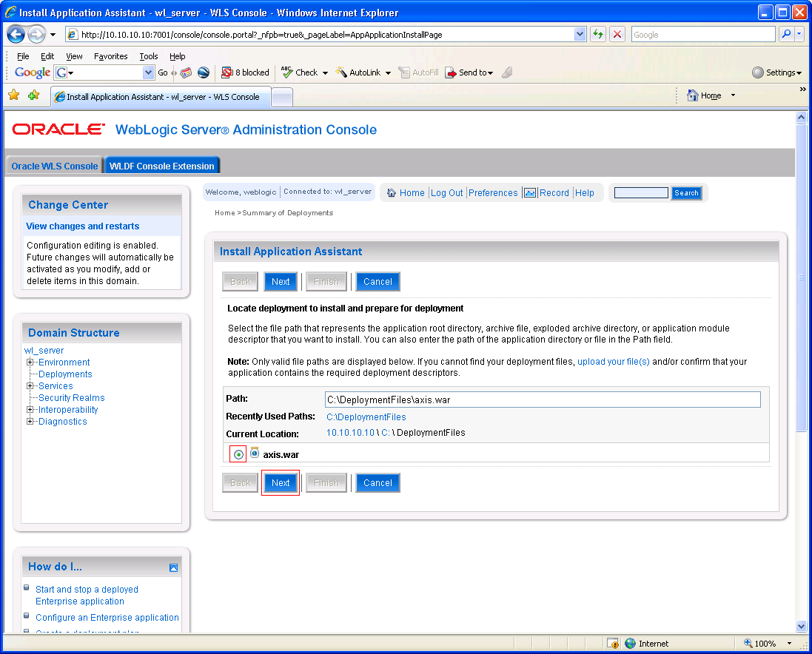Open the File menu
The width and height of the screenshot is (812, 654).
click(x=23, y=56)
